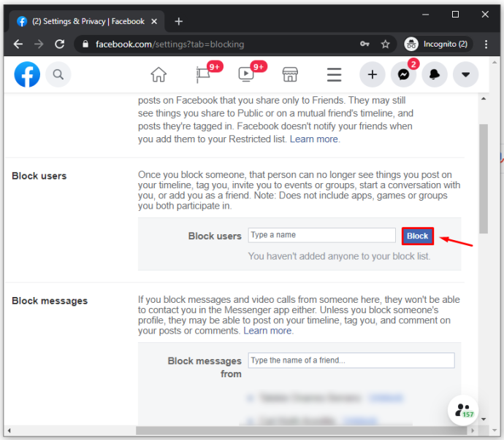This screenshot has height=440, width=504.
Task: Open the Messenger chat icon
Action: click(403, 74)
